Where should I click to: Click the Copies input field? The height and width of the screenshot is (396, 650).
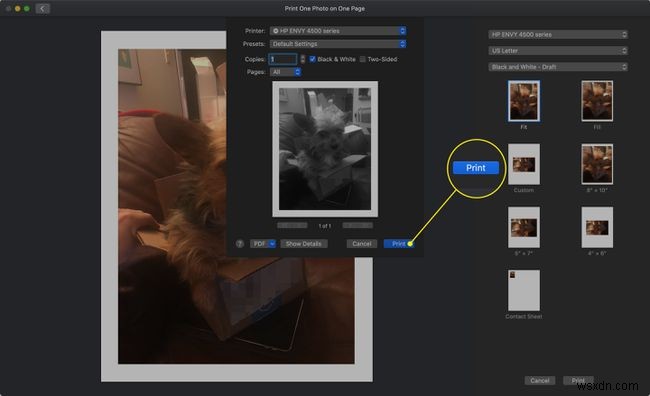(283, 59)
